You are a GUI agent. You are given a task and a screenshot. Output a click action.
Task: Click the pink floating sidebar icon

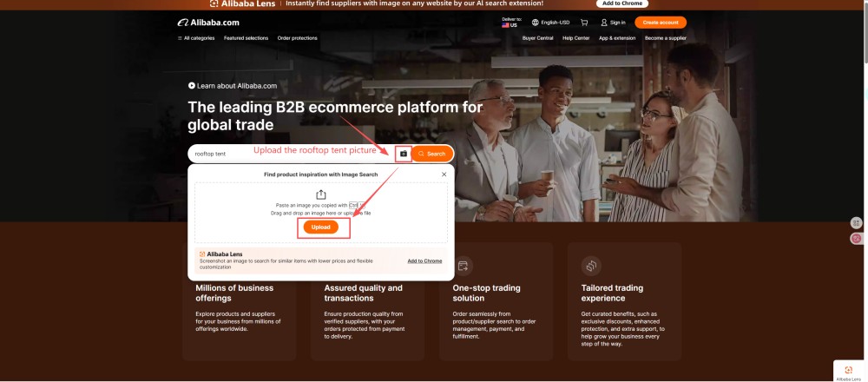[857, 238]
